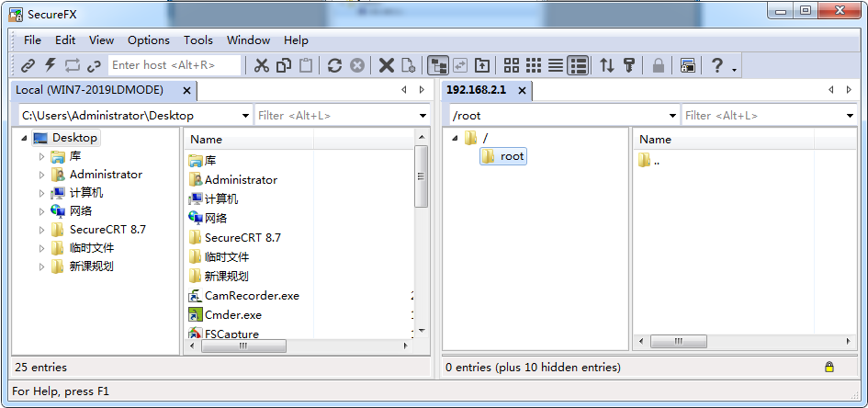
Task: Switch to small icons view
Action: point(534,65)
